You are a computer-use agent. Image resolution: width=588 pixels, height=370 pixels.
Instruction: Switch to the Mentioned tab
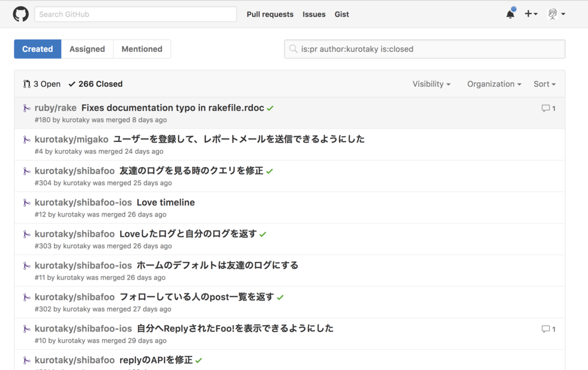point(142,49)
